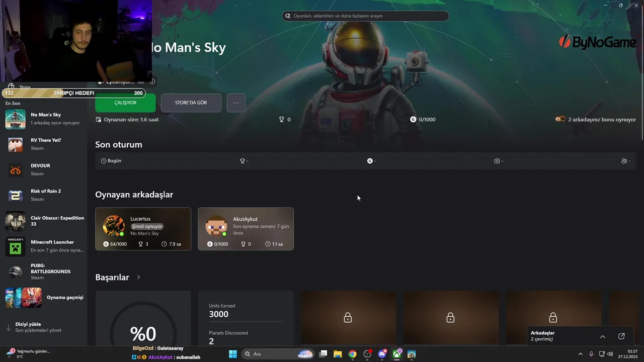644x362 pixels.
Task: Open the three-dots more options menu
Action: click(x=236, y=103)
